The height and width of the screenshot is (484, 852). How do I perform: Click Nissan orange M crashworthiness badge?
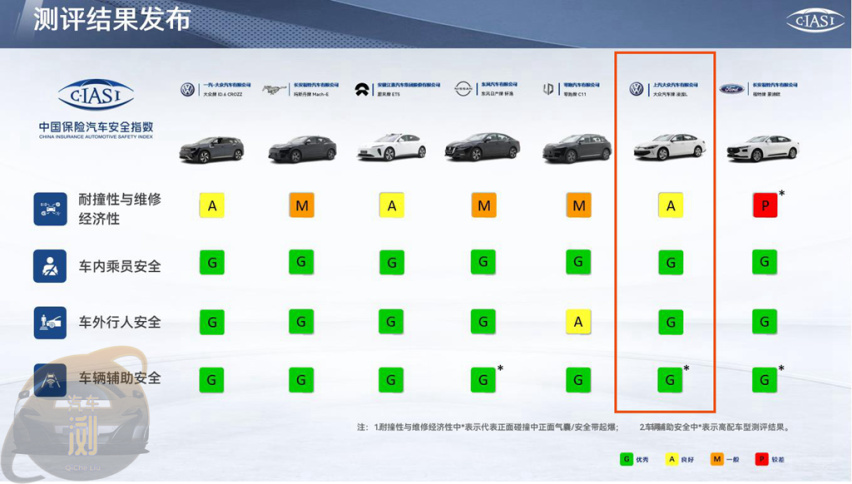point(484,205)
